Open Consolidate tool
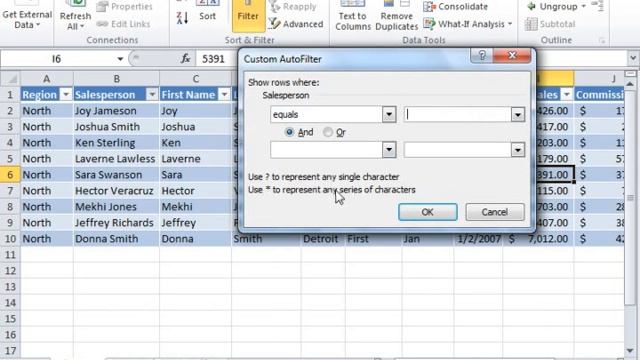 tap(456, 7)
